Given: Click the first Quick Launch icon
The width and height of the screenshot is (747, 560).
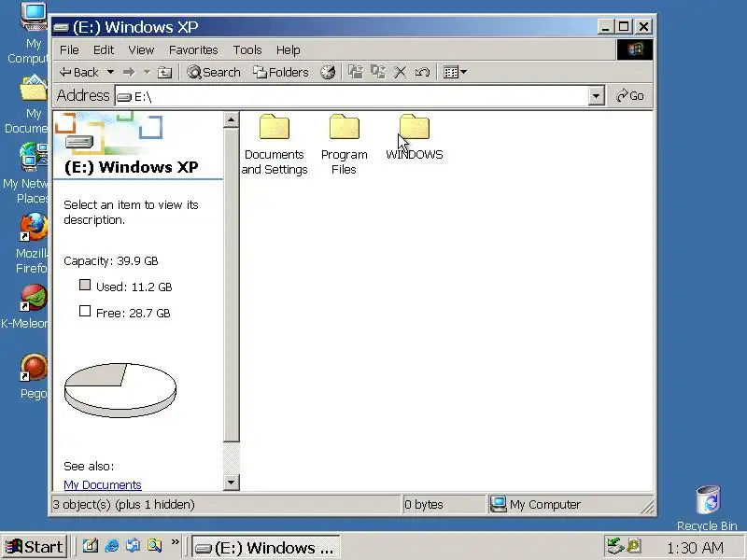Looking at the screenshot, I should pyautogui.click(x=90, y=546).
